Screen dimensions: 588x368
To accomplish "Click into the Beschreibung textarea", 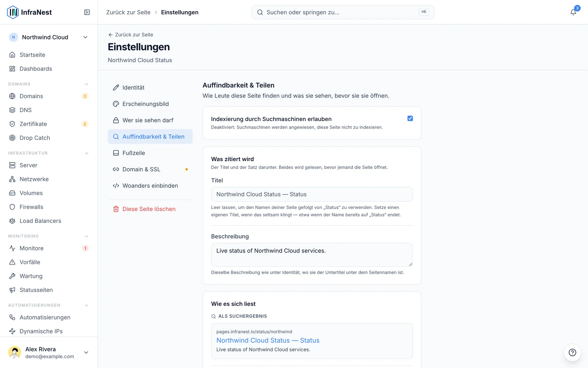I will 312,255.
